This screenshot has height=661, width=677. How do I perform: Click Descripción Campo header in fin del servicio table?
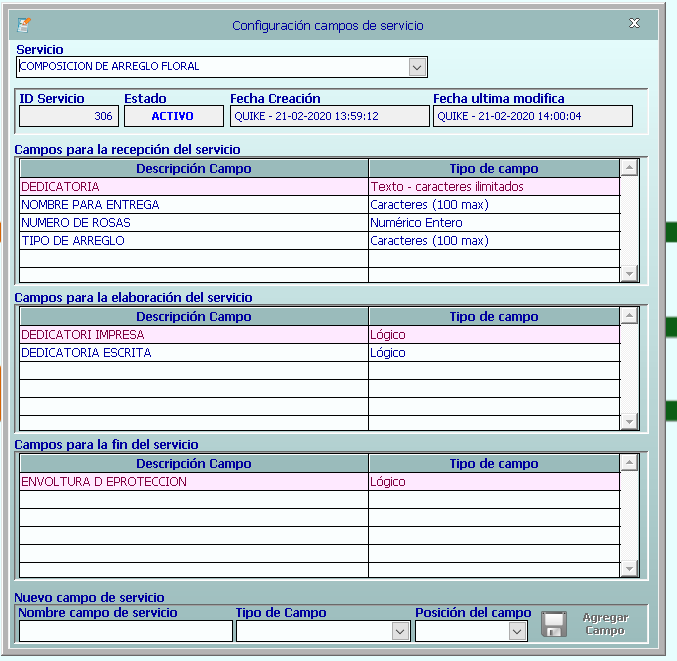click(194, 463)
